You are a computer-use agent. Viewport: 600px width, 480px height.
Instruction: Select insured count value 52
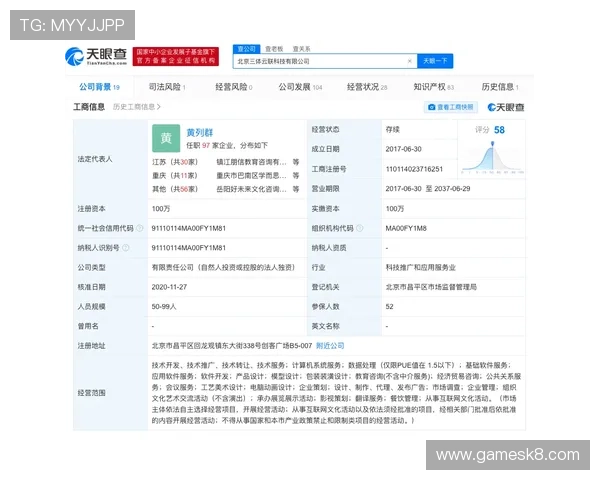pos(390,307)
